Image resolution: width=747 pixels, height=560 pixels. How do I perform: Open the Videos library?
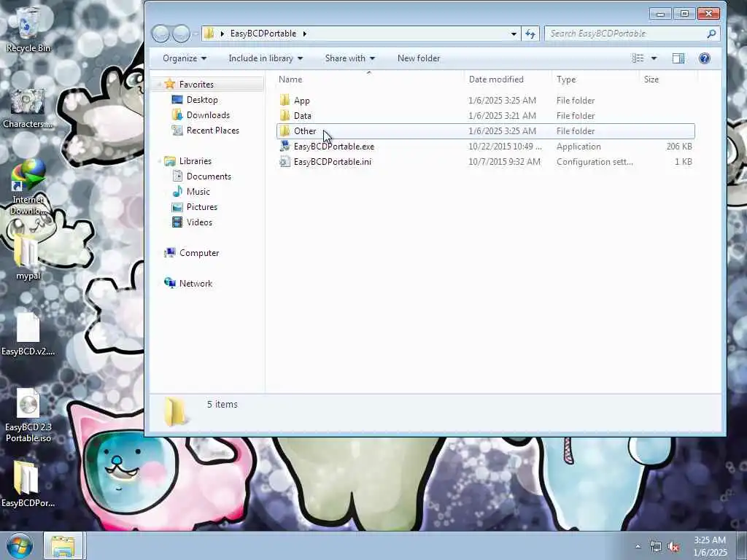[199, 222]
